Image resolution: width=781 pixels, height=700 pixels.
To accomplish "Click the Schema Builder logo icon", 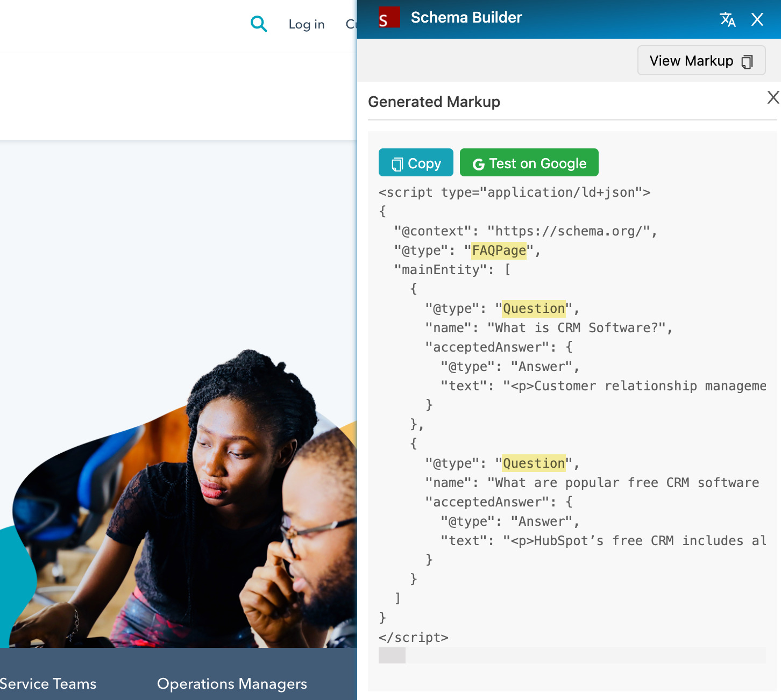I will coord(388,17).
